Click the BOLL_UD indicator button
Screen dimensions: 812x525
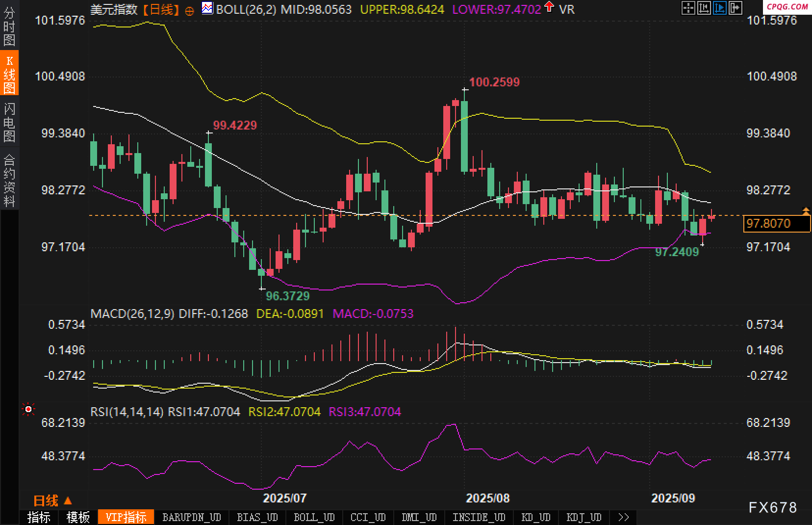[x=314, y=517]
